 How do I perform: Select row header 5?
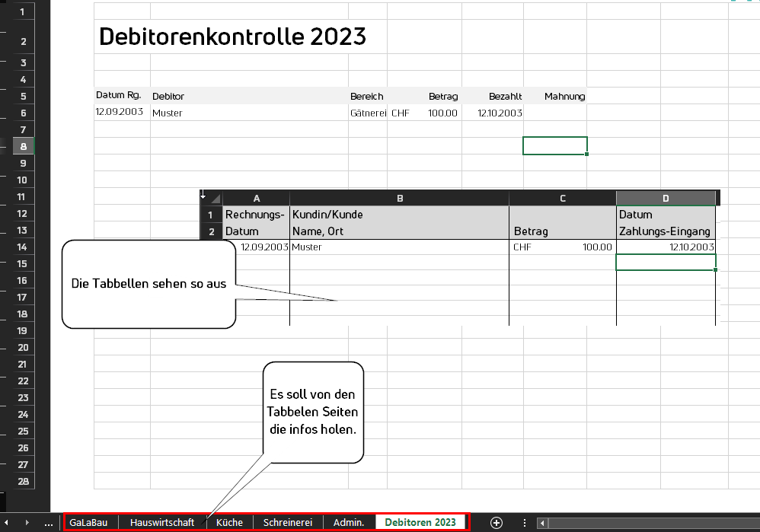coord(24,96)
